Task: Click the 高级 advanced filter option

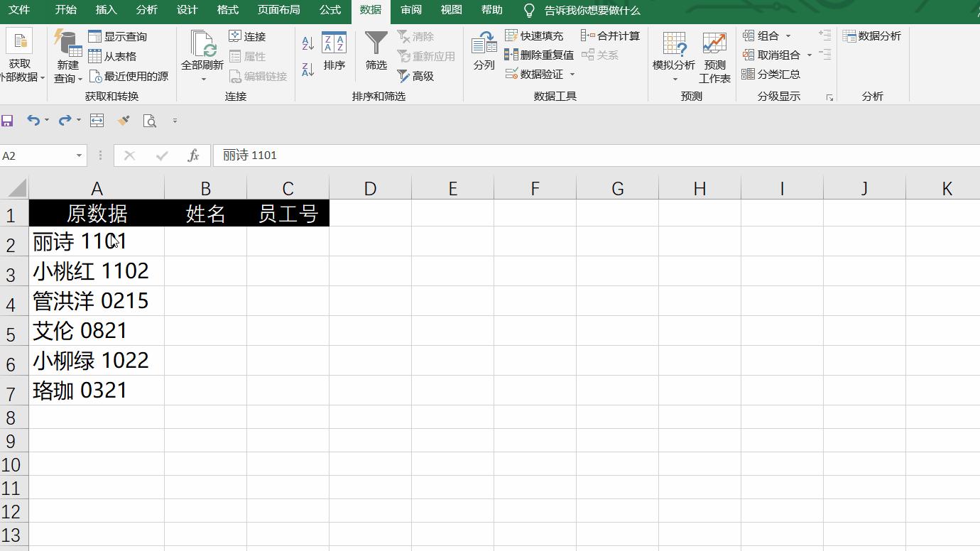Action: pyautogui.click(x=424, y=76)
